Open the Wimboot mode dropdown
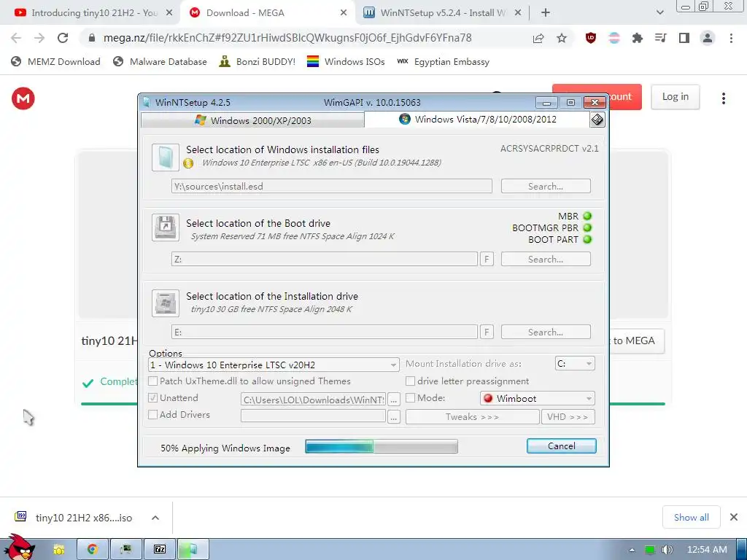Screen dimensions: 747x560 click(x=538, y=398)
